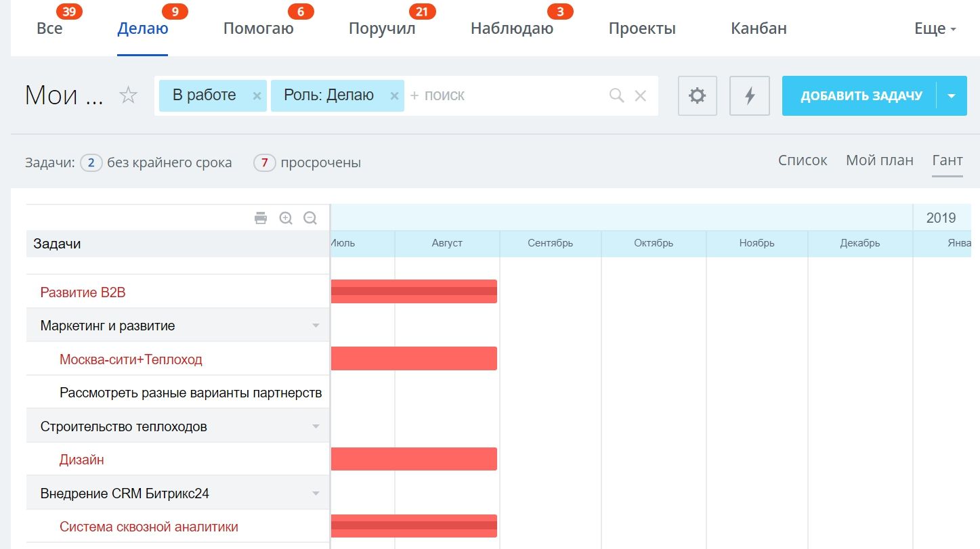Collapse the "Маркетинг и развитие" group

(316, 326)
